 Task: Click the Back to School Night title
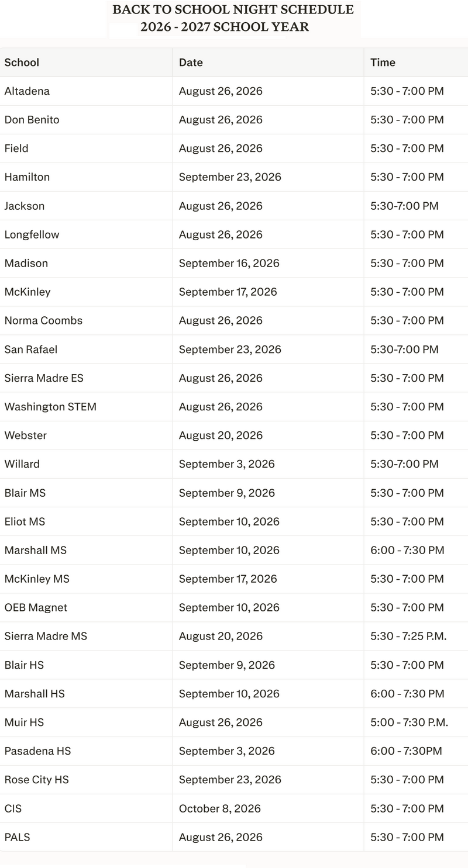coord(233,18)
